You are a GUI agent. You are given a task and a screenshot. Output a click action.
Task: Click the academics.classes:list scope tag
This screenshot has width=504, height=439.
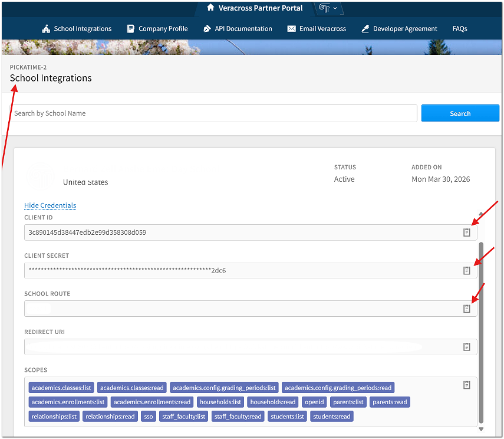click(61, 388)
